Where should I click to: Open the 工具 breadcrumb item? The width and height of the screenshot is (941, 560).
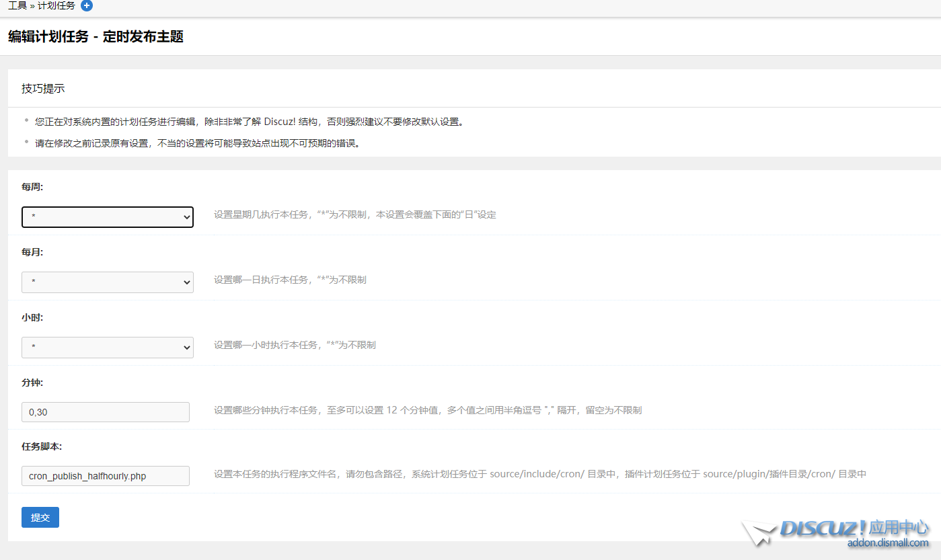(17, 6)
